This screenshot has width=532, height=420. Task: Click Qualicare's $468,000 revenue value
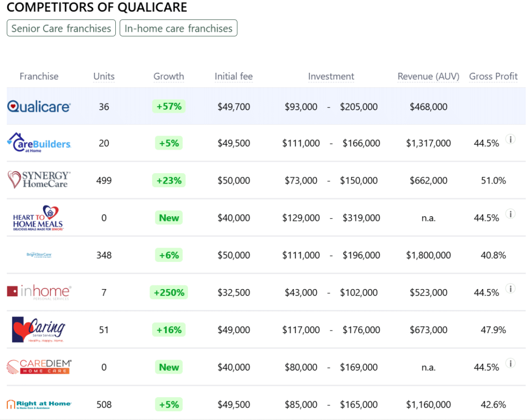429,107
